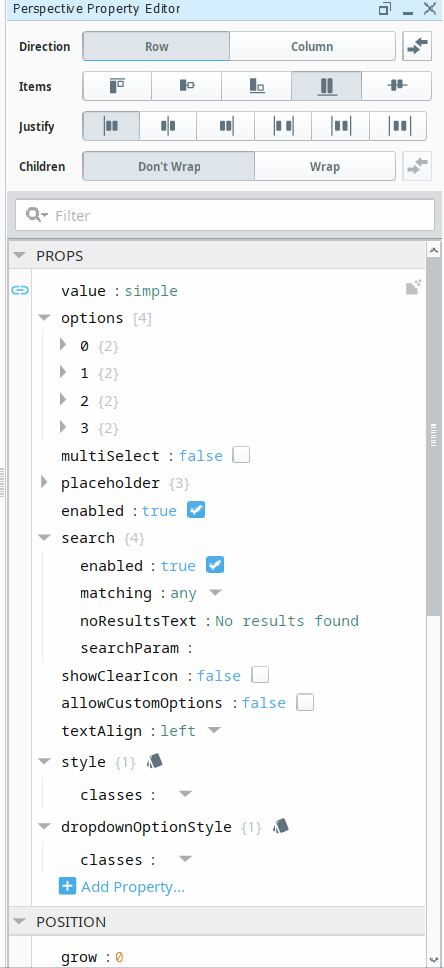
Task: Expand the placeholder property node
Action: (x=44, y=482)
